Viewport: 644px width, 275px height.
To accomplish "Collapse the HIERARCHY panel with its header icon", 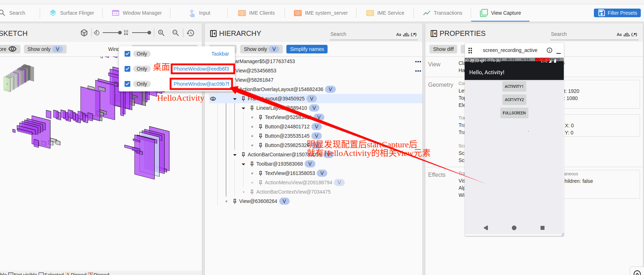I will point(213,33).
